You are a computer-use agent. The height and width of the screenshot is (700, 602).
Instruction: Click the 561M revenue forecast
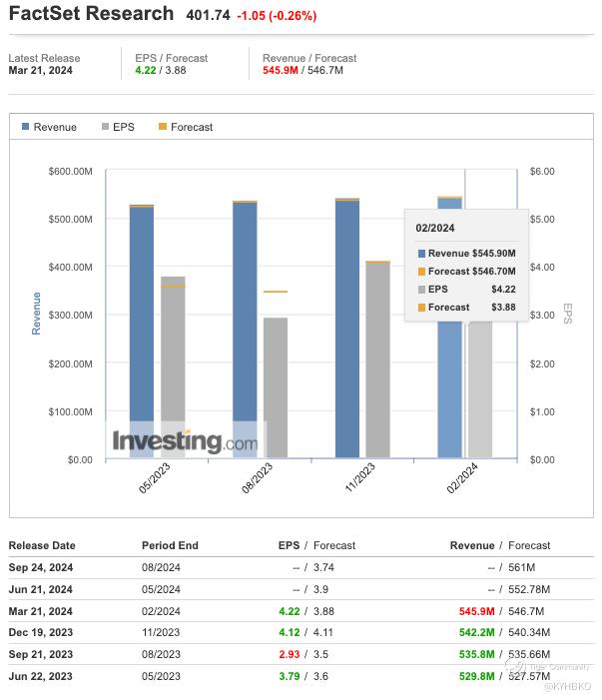(522, 567)
